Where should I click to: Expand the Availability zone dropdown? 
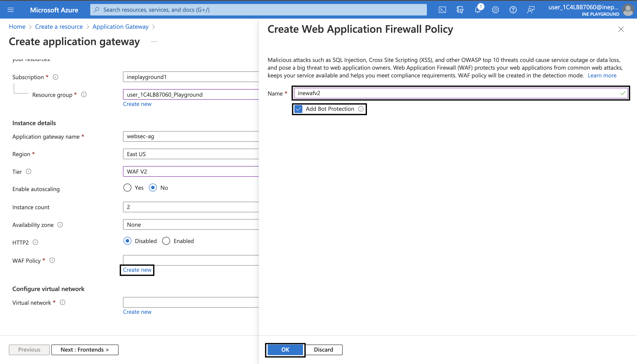pos(190,224)
